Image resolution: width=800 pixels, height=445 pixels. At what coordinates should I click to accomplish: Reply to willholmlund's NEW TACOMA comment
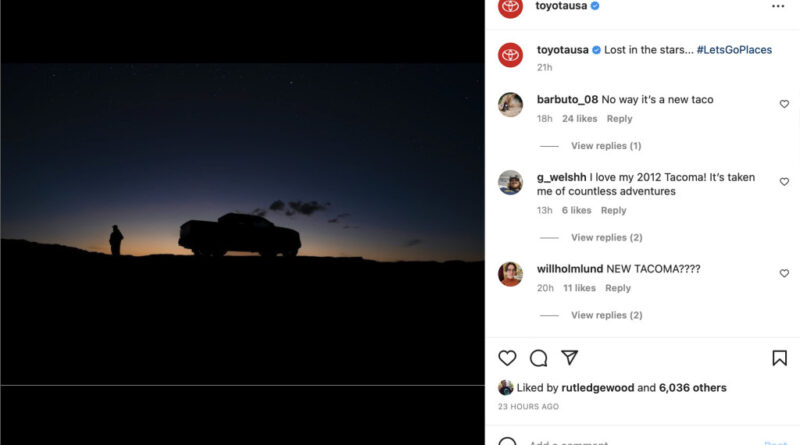618,288
